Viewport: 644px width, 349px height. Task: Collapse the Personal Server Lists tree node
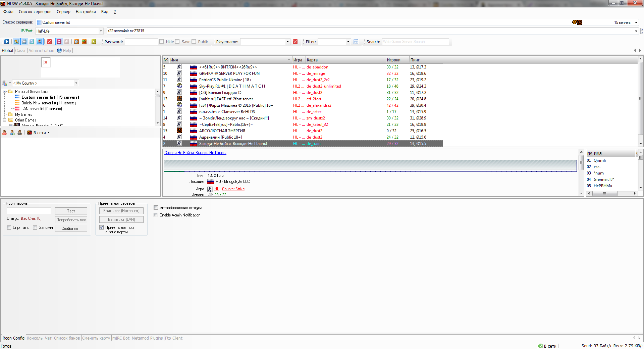[5, 92]
